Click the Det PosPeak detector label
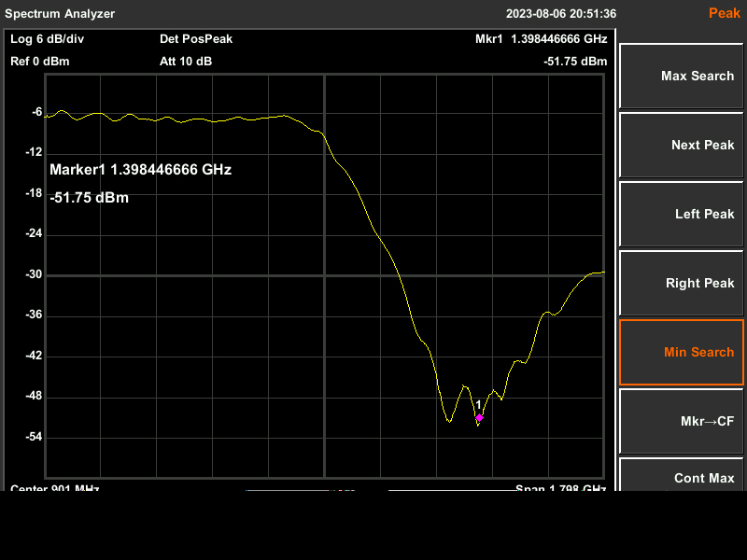Screen dimensions: 747x560 (x=196, y=39)
